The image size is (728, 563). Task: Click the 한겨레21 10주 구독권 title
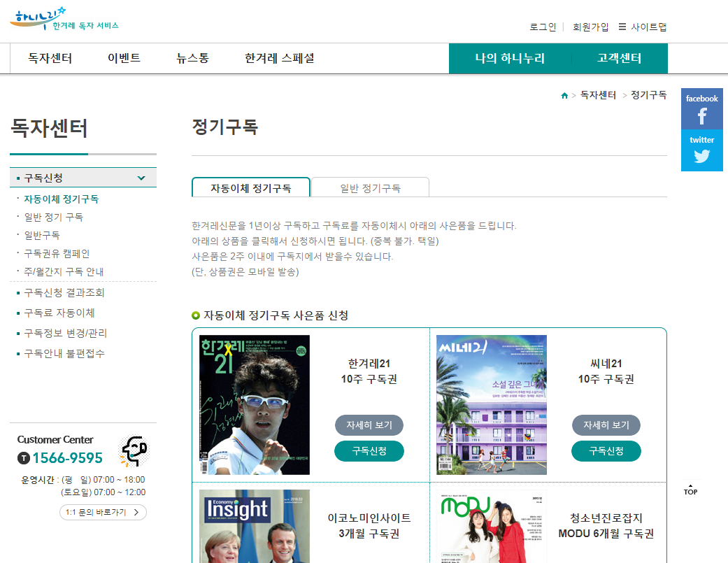(x=369, y=371)
